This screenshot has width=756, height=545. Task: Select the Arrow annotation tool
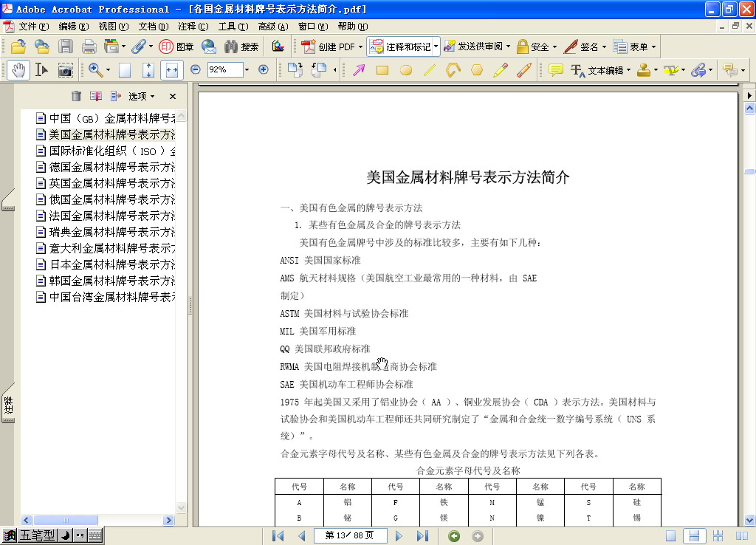click(x=358, y=70)
